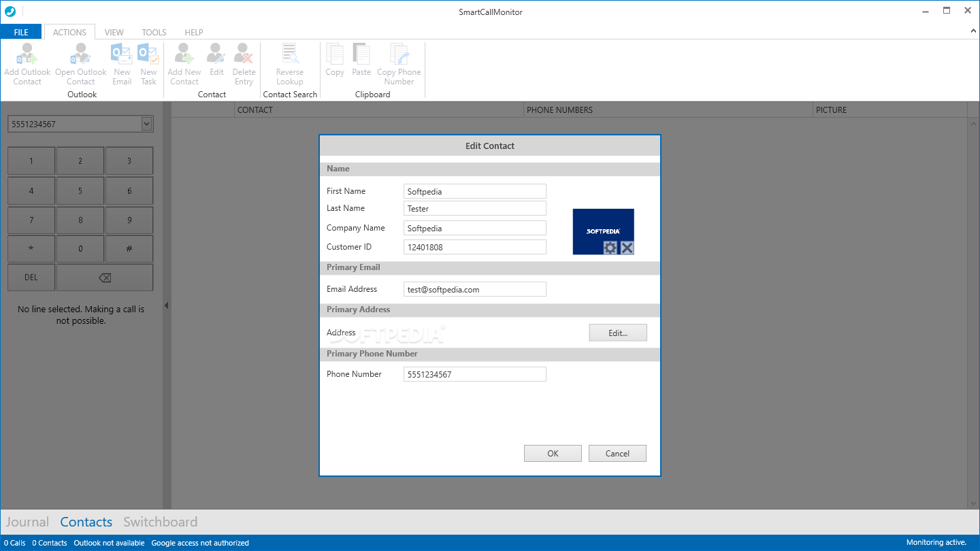Switch to the Switchboard view
Image resolution: width=980 pixels, height=551 pixels.
tap(161, 522)
